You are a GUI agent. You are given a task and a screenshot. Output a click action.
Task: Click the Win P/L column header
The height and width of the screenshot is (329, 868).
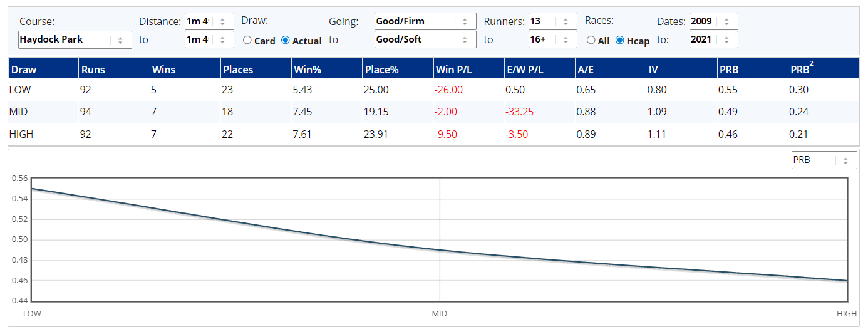(x=450, y=70)
